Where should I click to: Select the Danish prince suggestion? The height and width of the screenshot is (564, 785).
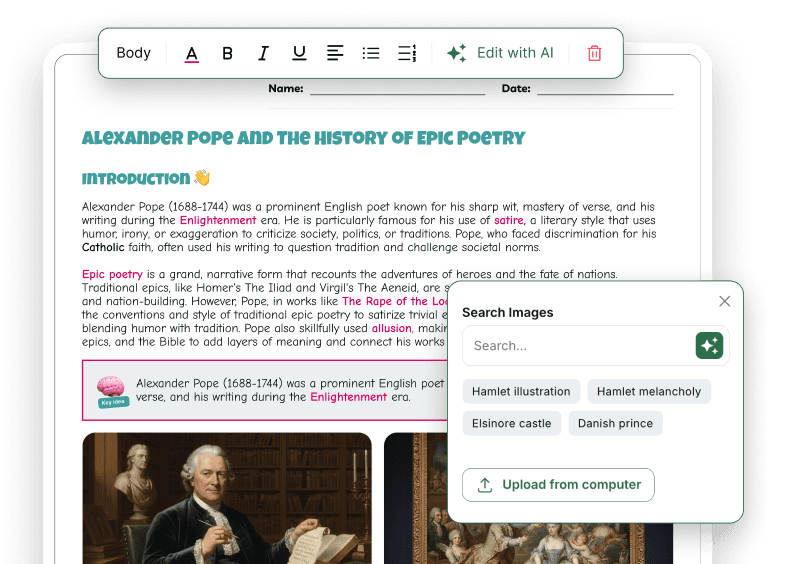[615, 423]
